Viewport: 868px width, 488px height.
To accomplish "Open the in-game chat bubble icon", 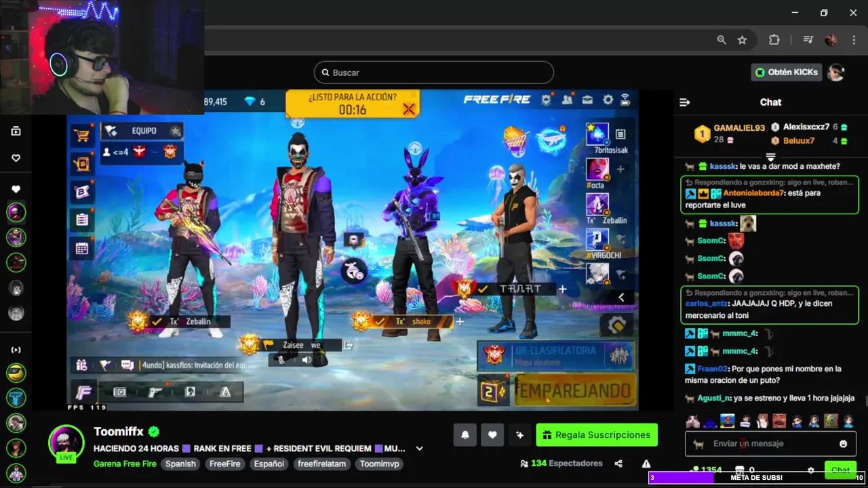I will 127,365.
